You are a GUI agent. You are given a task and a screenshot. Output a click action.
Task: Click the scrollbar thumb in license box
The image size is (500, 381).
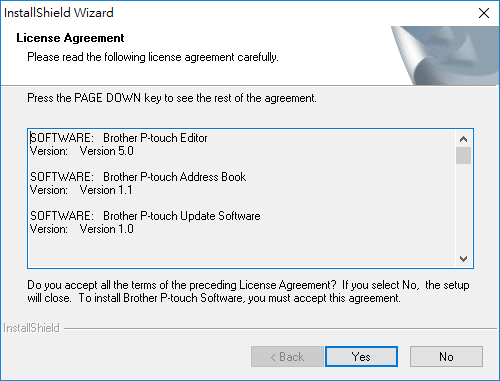(463, 155)
